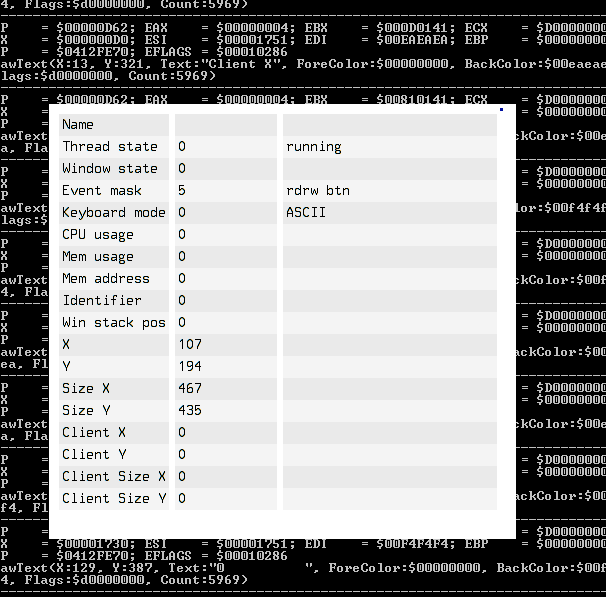The height and width of the screenshot is (597, 606).
Task: Click the Identifier row label
Action: pos(102,301)
